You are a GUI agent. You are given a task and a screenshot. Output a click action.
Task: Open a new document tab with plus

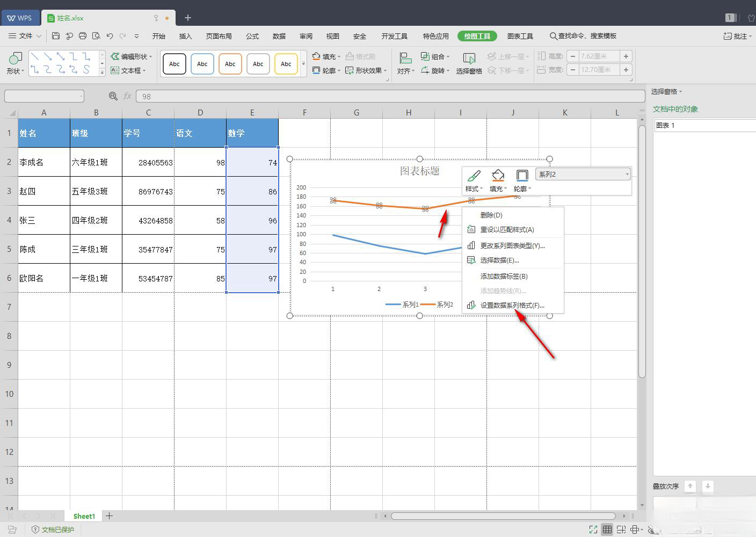(188, 18)
